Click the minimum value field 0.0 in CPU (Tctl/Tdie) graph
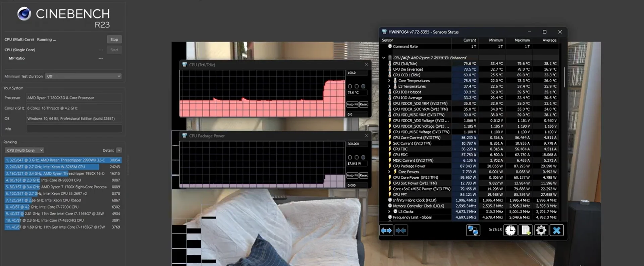644x266 pixels. point(357,114)
